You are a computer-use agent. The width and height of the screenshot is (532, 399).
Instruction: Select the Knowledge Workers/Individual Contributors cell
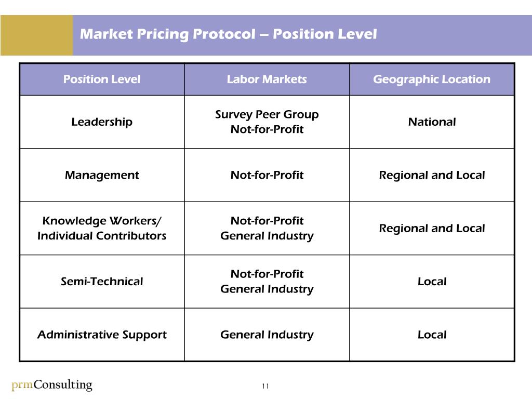point(102,229)
